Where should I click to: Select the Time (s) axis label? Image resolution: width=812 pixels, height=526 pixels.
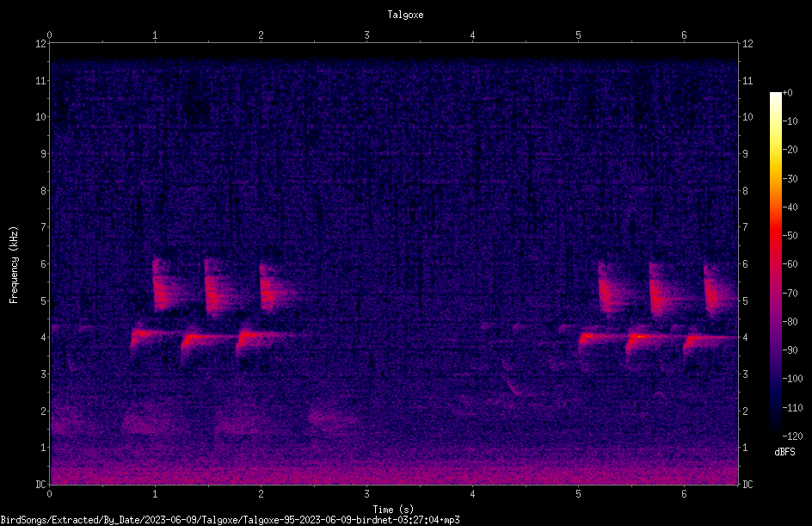tap(393, 510)
